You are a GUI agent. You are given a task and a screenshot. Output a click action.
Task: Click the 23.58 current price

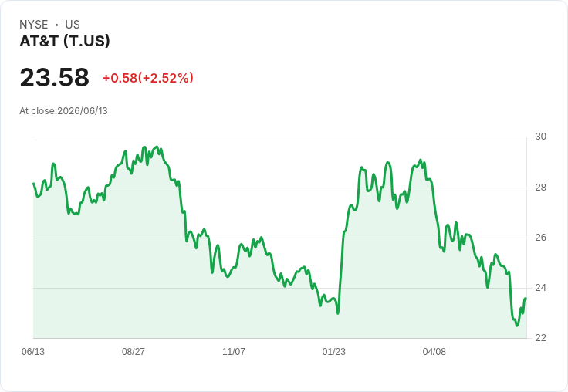(54, 77)
